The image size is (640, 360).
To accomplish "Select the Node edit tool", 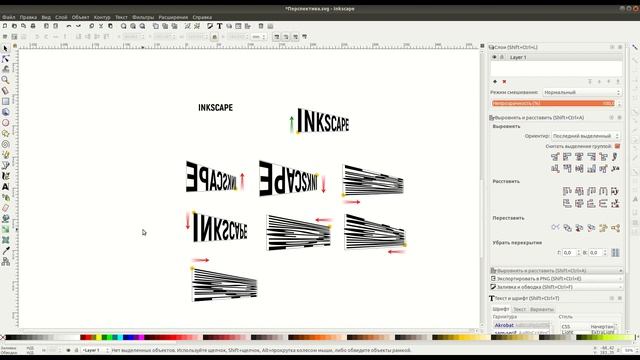I will 5,59.
